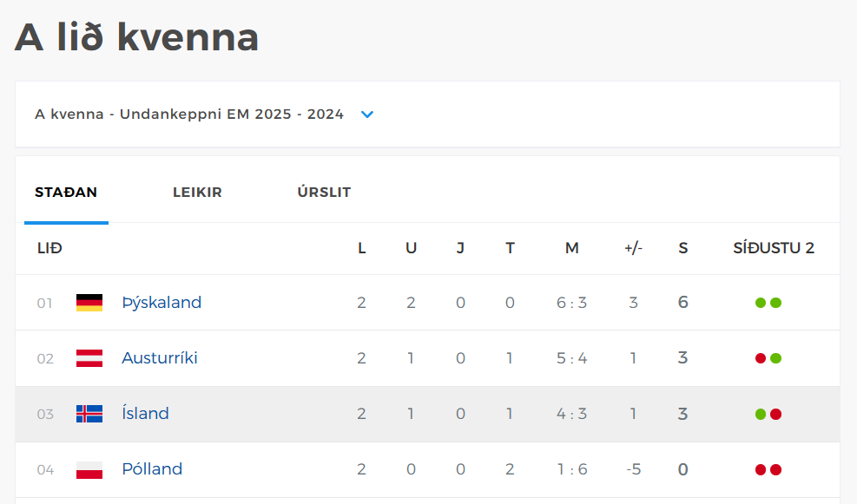Click the Lið column header
The image size is (857, 504).
[x=49, y=248]
